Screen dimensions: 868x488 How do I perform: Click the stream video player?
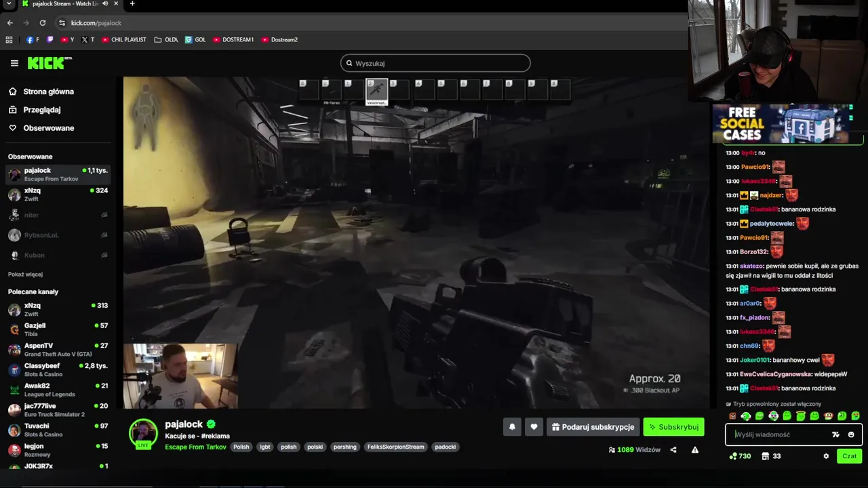[416, 243]
